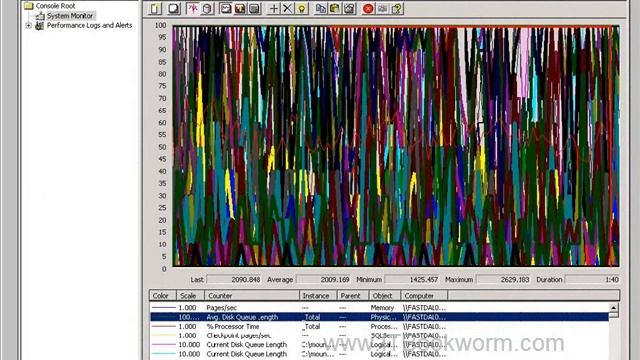Click the Delete counter X icon

287,9
